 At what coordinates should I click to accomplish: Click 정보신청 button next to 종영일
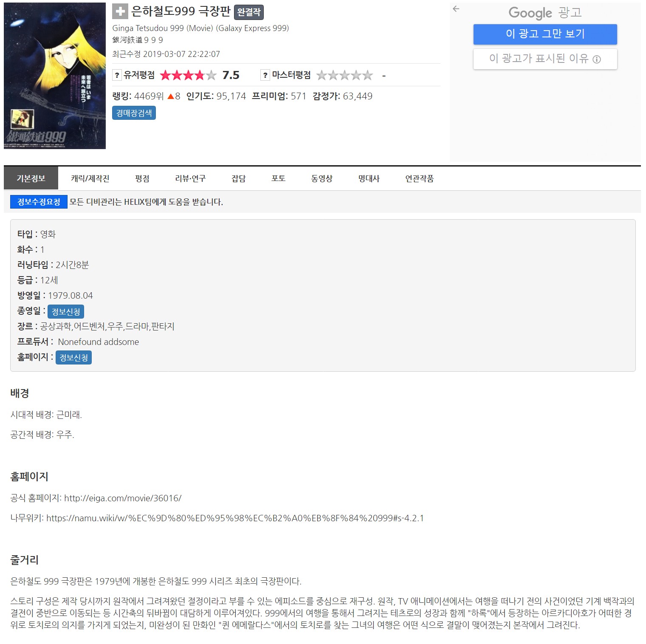click(x=66, y=312)
